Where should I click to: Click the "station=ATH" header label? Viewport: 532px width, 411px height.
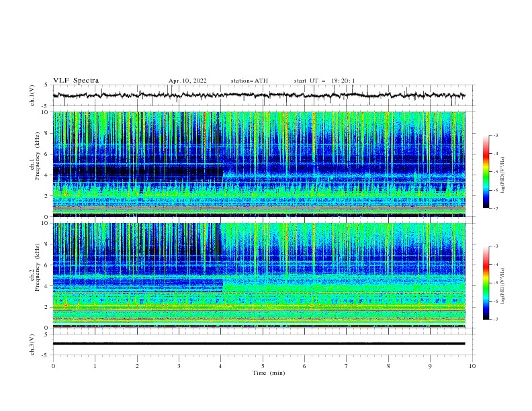249,81
